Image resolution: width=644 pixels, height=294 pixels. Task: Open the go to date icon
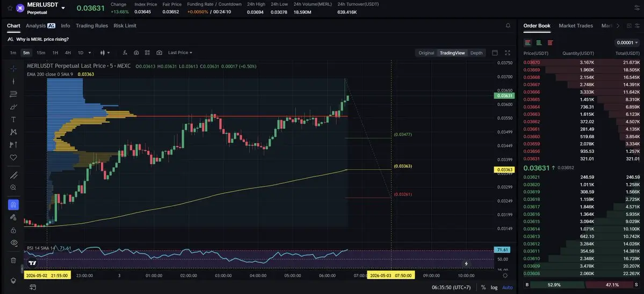(33, 288)
